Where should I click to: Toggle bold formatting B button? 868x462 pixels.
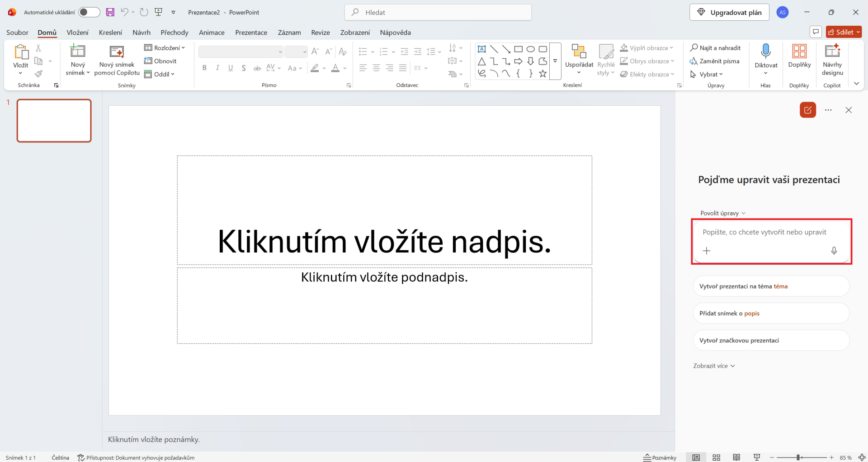tap(204, 68)
